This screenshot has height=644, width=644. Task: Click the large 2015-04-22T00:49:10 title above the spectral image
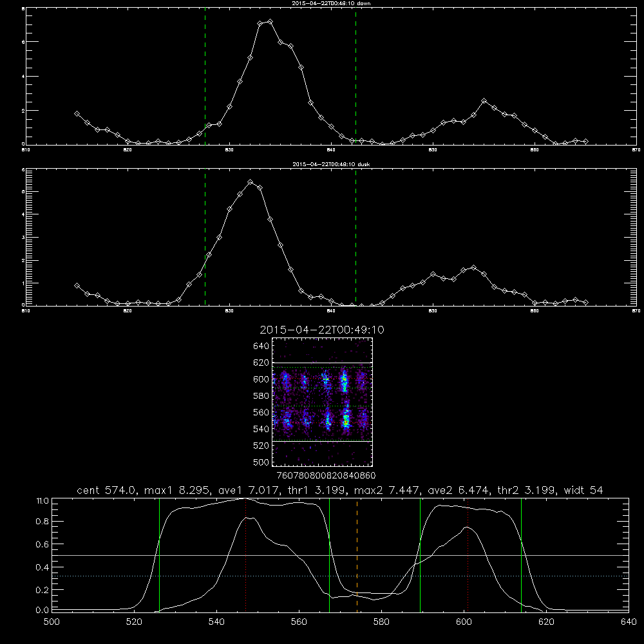tap(322, 330)
